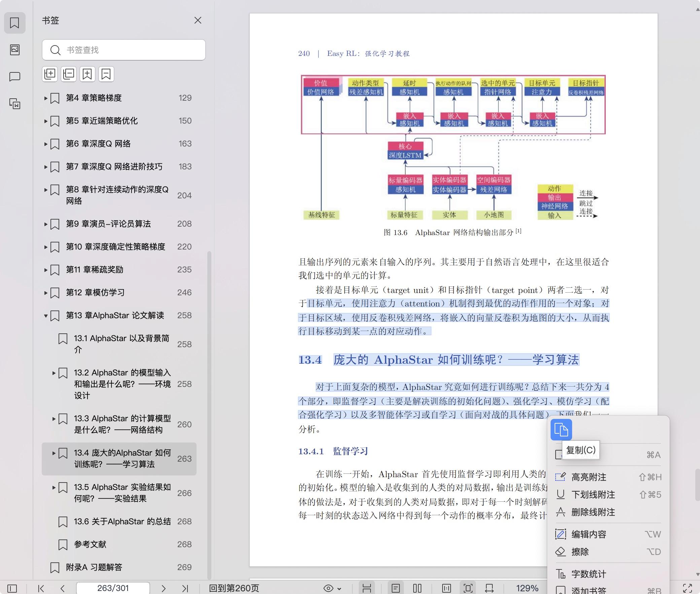Click 回到第260页 link
The height and width of the screenshot is (594, 700).
234,588
